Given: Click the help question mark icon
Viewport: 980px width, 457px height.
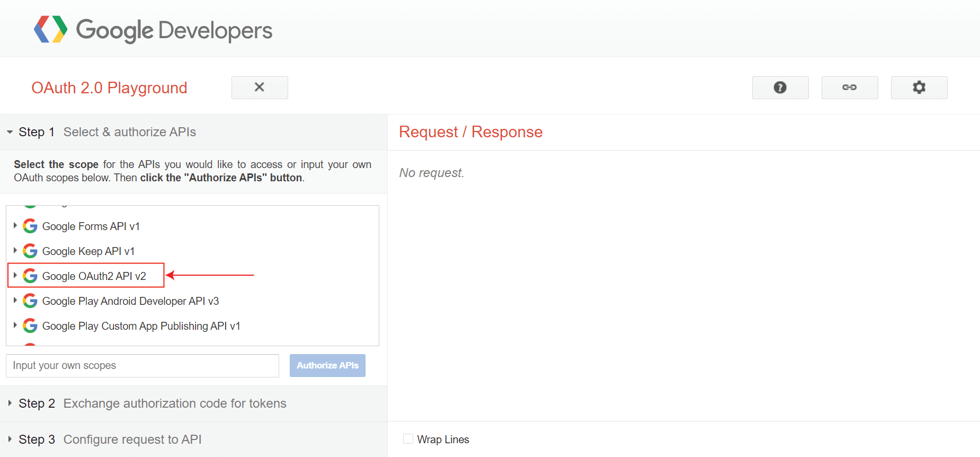Looking at the screenshot, I should coord(780,87).
